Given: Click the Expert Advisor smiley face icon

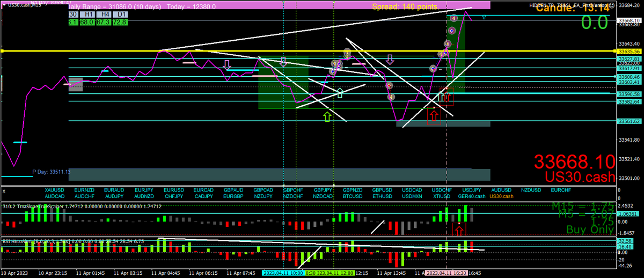Looking at the screenshot, I should pyautogui.click(x=611, y=5).
